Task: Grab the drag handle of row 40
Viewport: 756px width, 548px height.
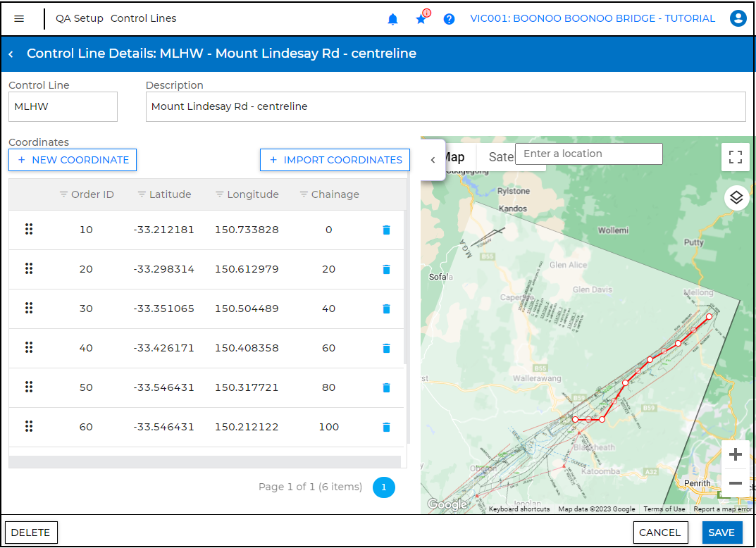Action: point(29,348)
